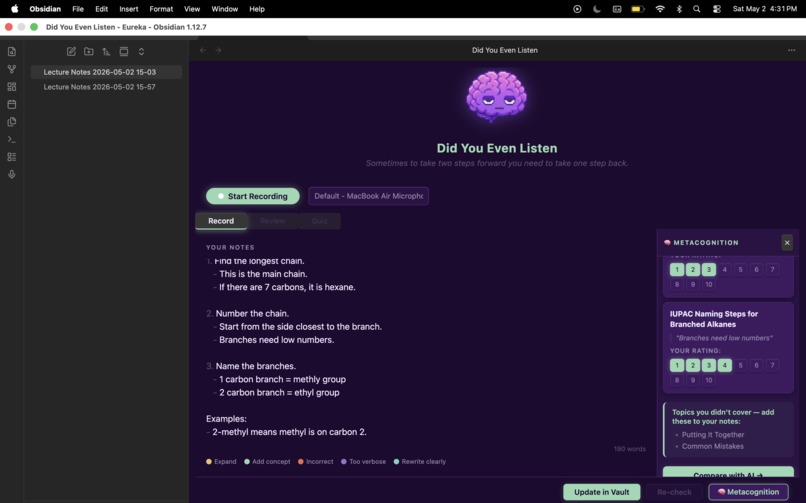806x503 pixels.
Task: Click the Add concept legend item
Action: click(267, 461)
